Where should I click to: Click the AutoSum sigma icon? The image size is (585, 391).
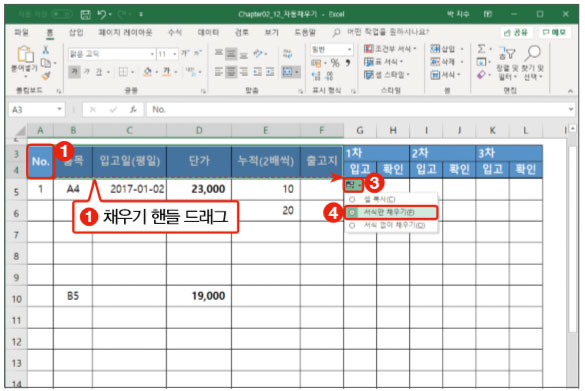(x=481, y=49)
